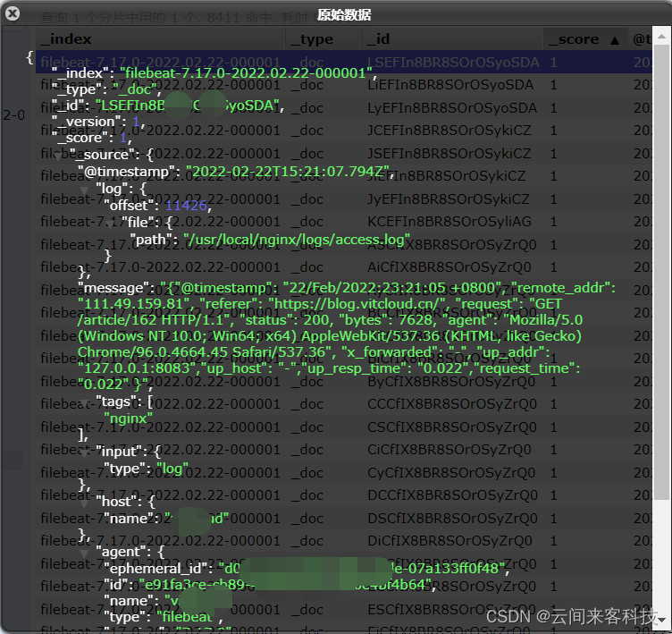The image size is (672, 634).
Task: Select table row with id JSEFIn8BR8SOrOSykiCZ
Action: [344, 154]
